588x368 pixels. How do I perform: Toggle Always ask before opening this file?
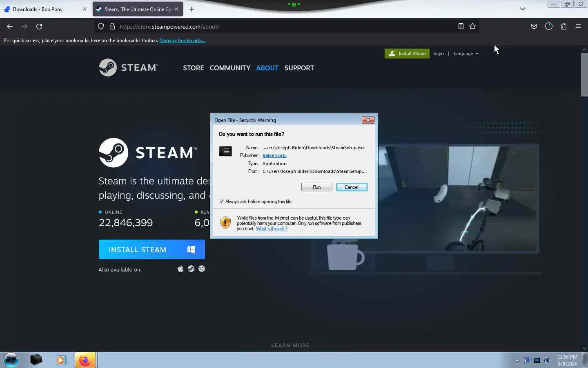point(221,202)
